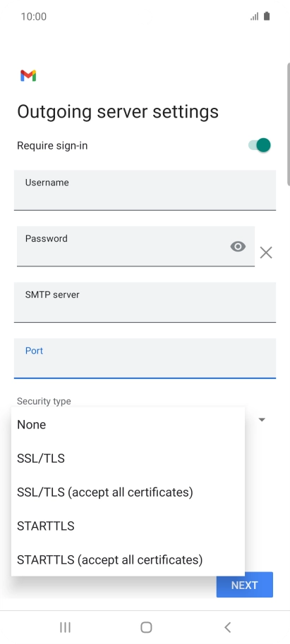Viewport: 290px width, 644px height.
Task: Click the page scrollbar on right edge
Action: (289, 123)
